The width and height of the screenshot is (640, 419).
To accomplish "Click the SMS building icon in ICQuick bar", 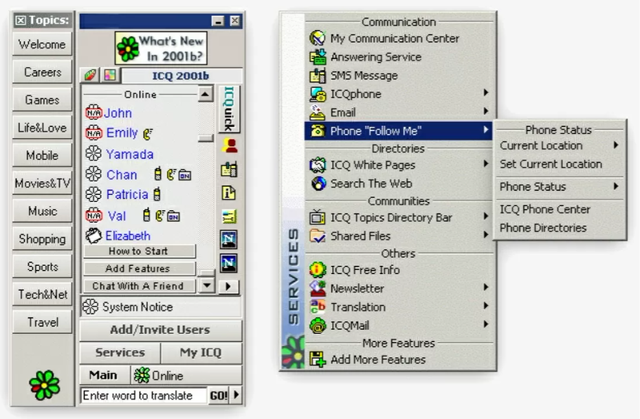I will click(229, 169).
